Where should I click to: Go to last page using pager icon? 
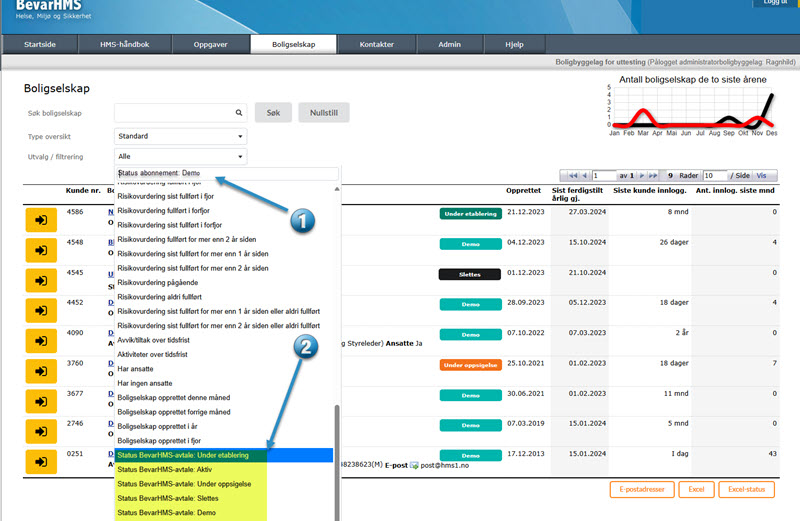pos(655,175)
